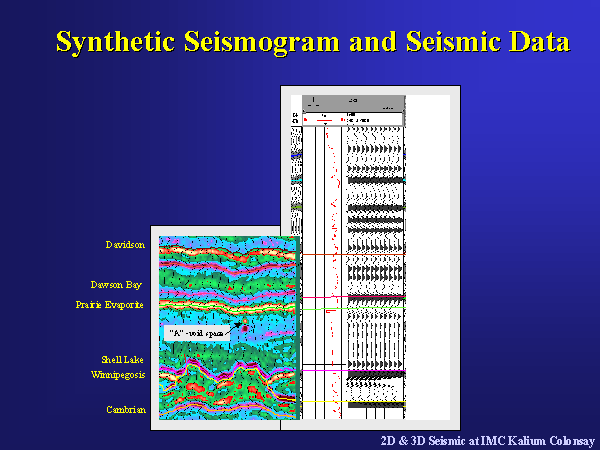600x450 pixels.
Task: Click the Davidson horizon label
Action: pos(125,244)
